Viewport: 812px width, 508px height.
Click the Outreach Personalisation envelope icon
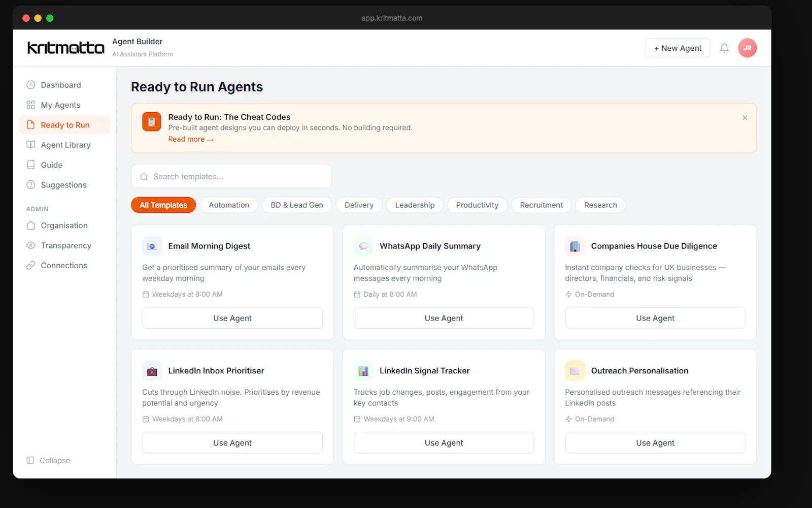(574, 371)
